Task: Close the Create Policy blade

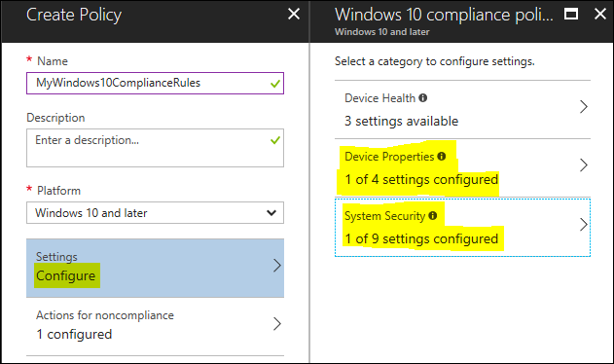Action: [x=294, y=14]
